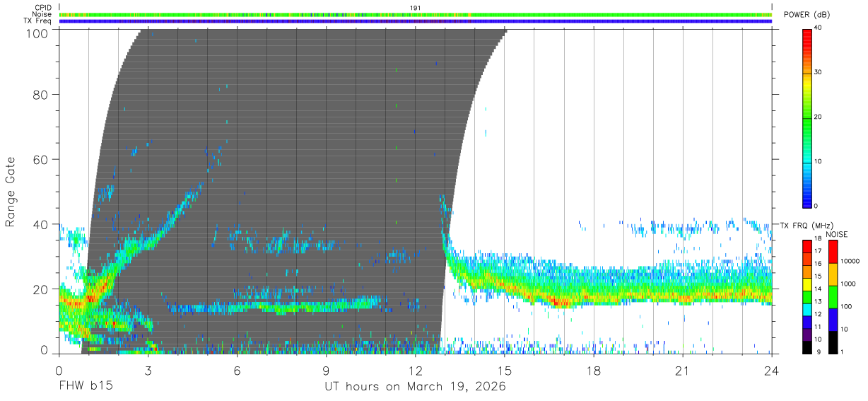Click the TX frequency color scale bar
868x401 pixels.
807,296
